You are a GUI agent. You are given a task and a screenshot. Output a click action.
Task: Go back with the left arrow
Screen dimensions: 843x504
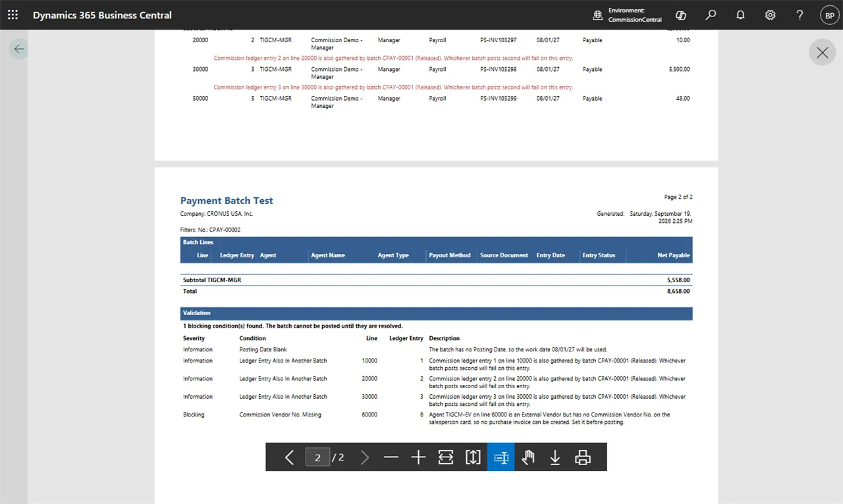18,49
